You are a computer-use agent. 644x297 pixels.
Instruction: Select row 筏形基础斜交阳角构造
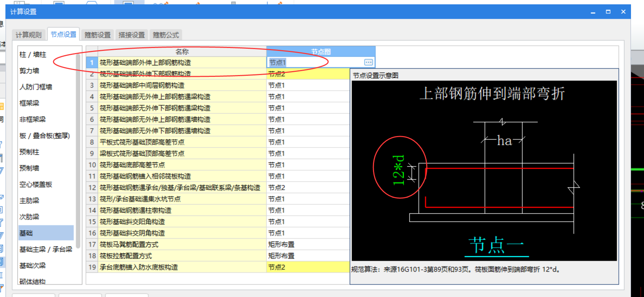tap(182, 222)
